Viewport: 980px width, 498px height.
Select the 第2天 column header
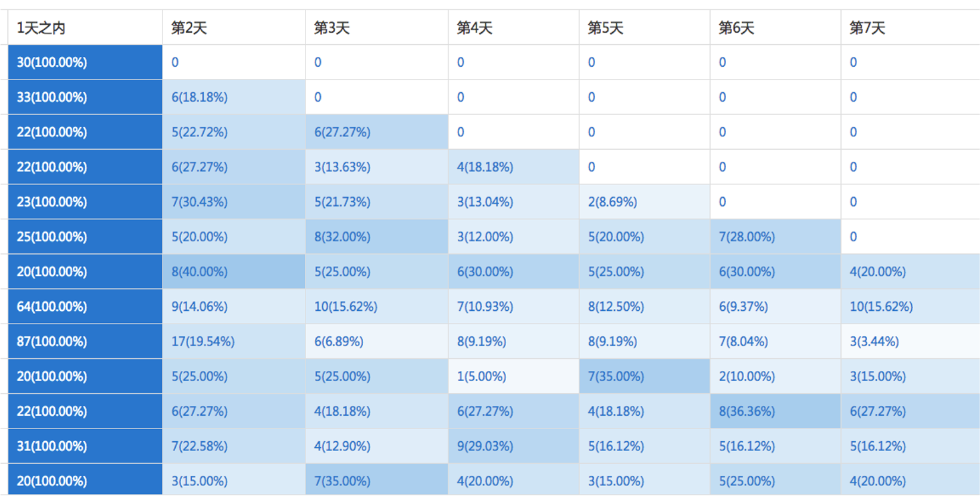coord(189,28)
